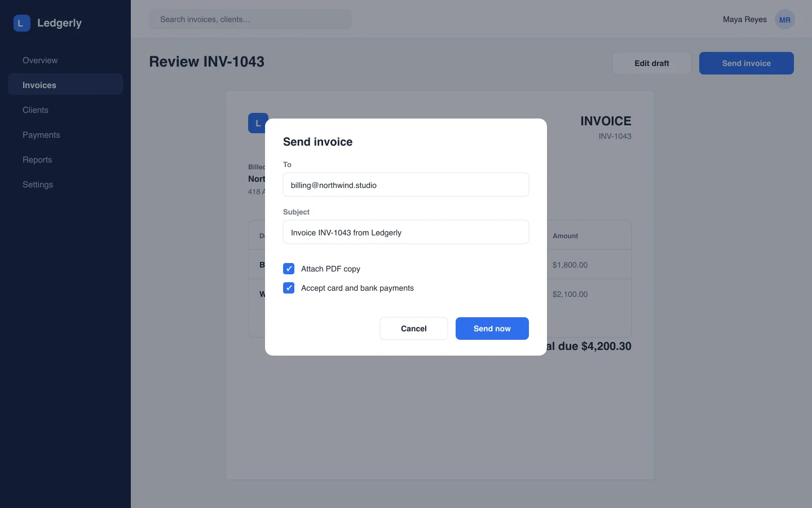Go to Clients section

click(x=65, y=110)
